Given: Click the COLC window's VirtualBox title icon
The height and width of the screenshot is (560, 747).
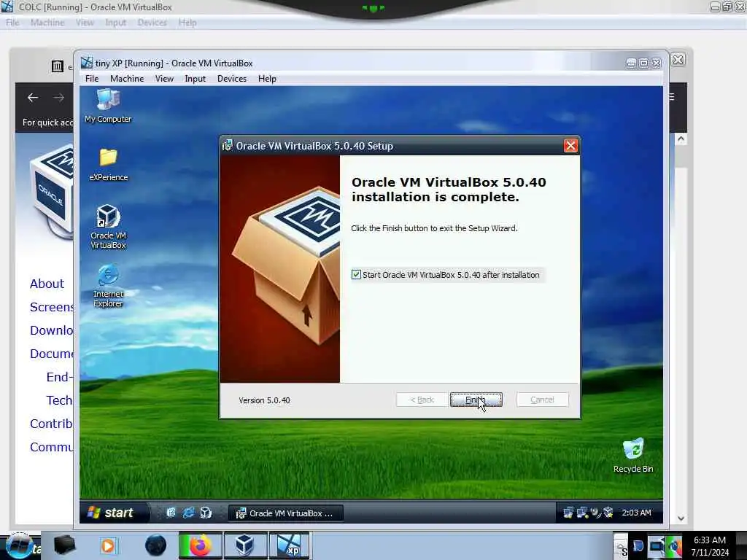Looking at the screenshot, I should coord(7,7).
